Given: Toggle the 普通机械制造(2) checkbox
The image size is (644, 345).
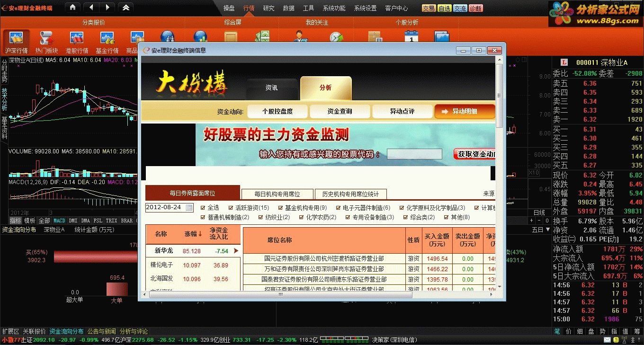Looking at the screenshot, I should point(203,217).
